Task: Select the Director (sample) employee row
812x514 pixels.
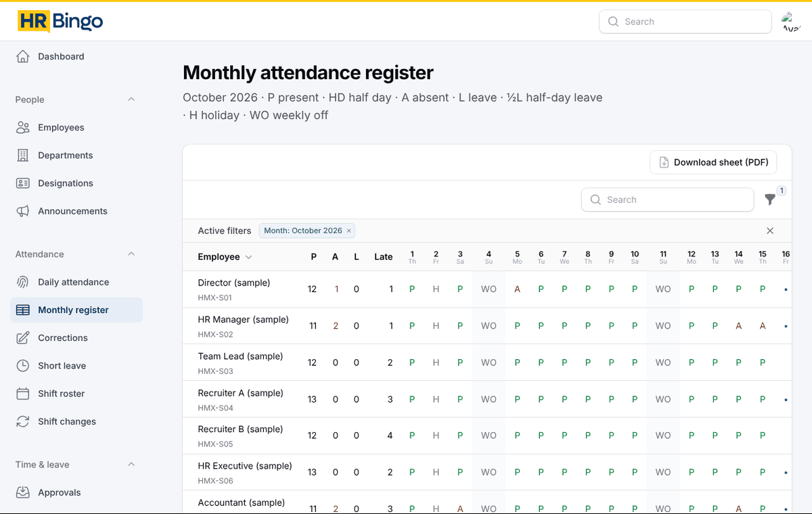Action: 487,289
